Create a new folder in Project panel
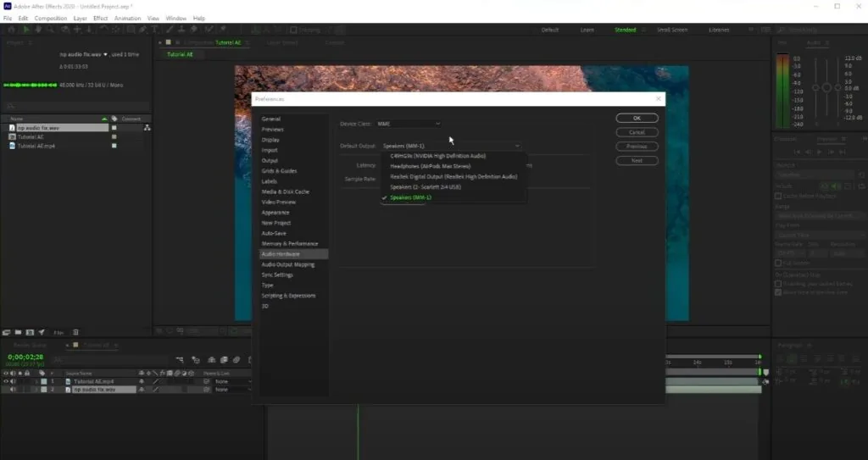 19,332
